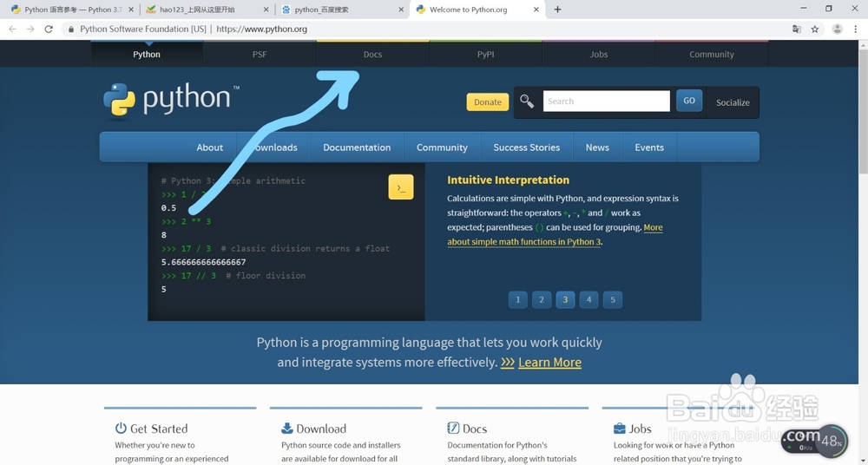
Task: Close the python_百度搜索 tab
Action: point(401,10)
